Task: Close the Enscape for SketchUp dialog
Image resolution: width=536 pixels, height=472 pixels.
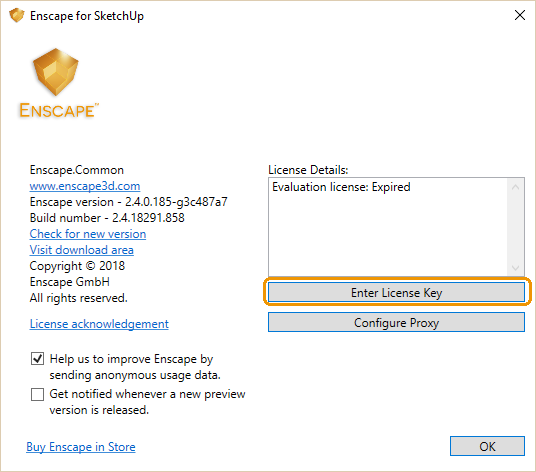Action: pos(520,15)
